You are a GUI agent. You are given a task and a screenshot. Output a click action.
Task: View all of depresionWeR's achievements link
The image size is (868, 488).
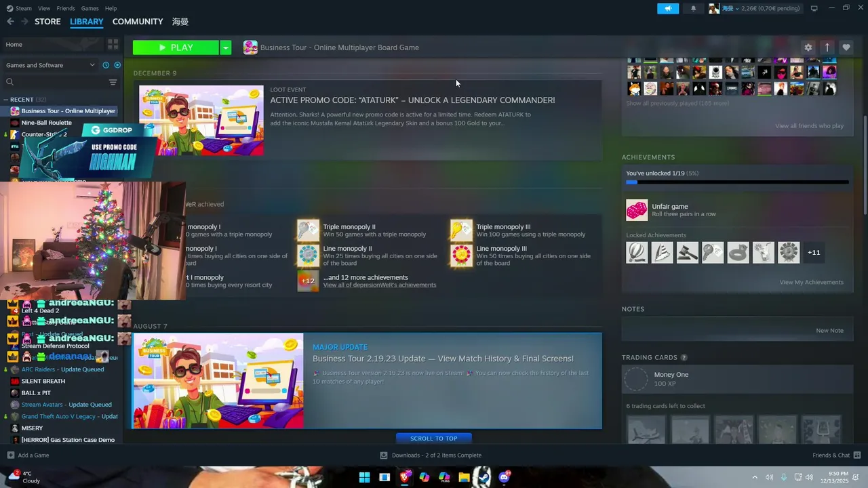point(380,285)
